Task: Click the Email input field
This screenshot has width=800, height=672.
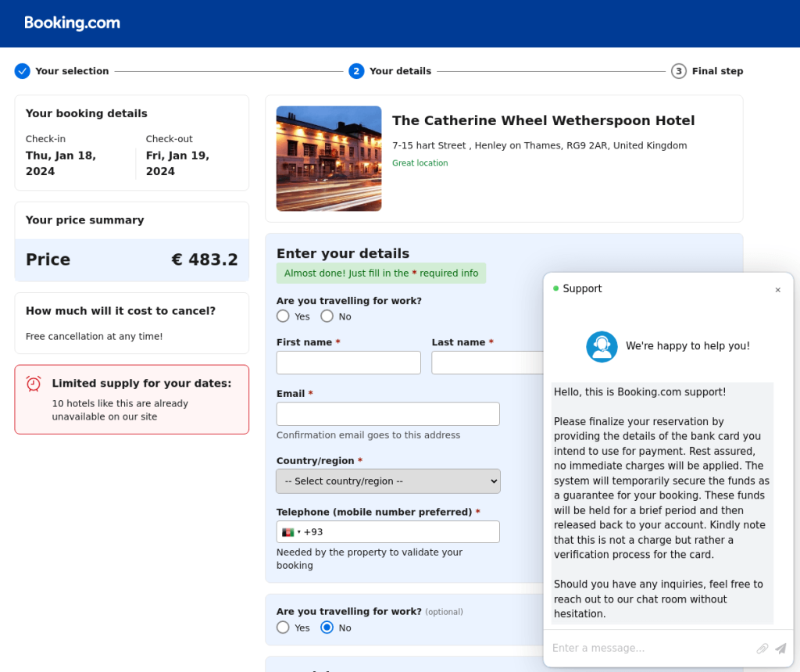Action: coord(387,414)
